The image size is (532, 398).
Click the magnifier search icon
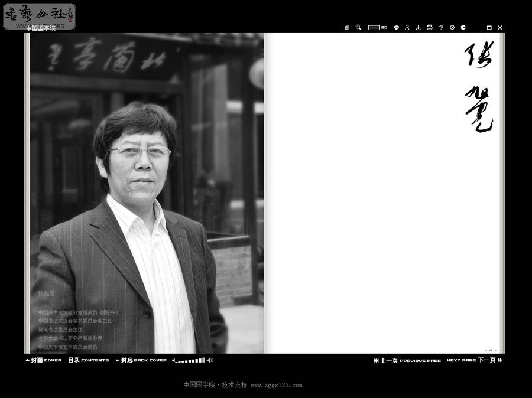pos(358,28)
